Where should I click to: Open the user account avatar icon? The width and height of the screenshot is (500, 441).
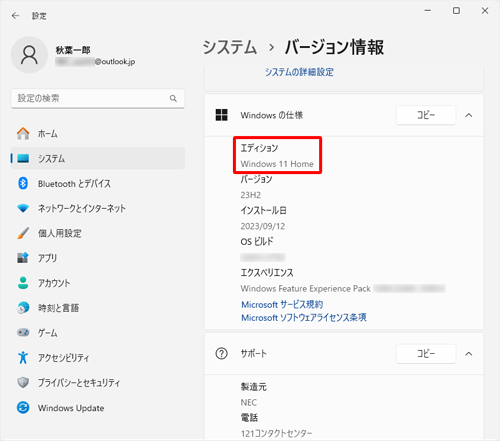[29, 55]
